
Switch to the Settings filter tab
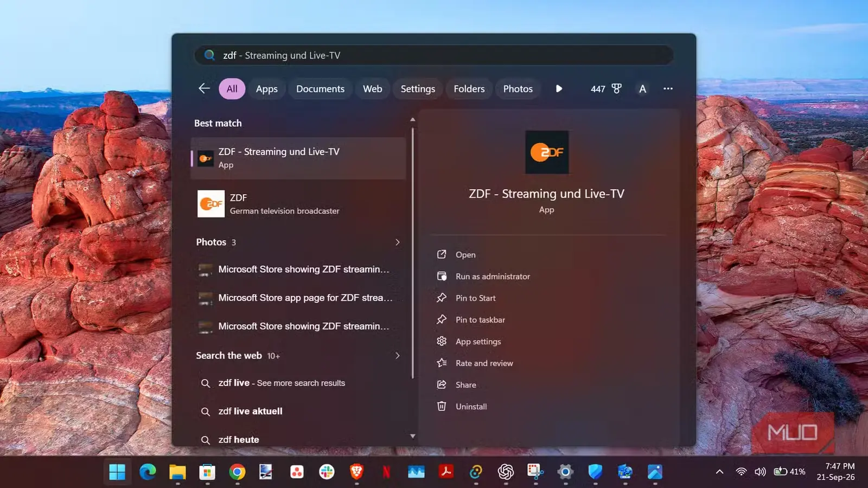pos(418,89)
